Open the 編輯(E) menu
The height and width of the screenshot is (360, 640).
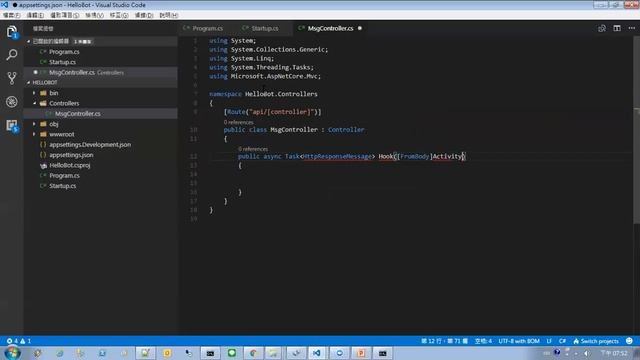pyautogui.click(x=35, y=15)
